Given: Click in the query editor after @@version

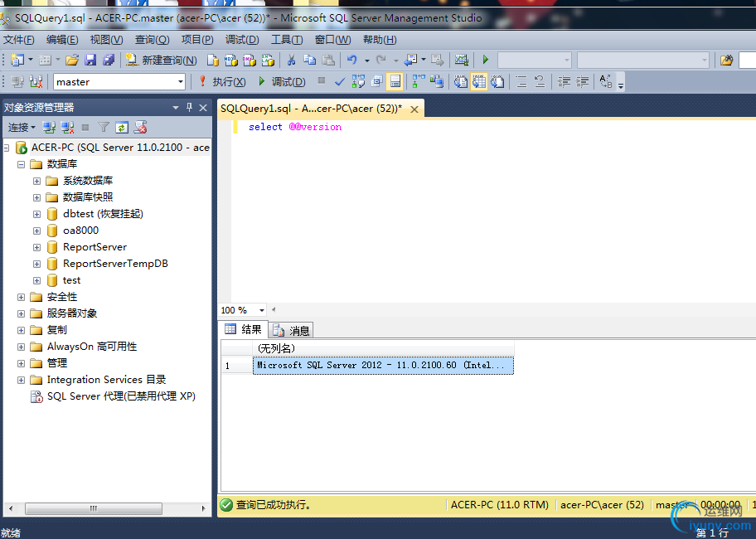Looking at the screenshot, I should pyautogui.click(x=344, y=127).
